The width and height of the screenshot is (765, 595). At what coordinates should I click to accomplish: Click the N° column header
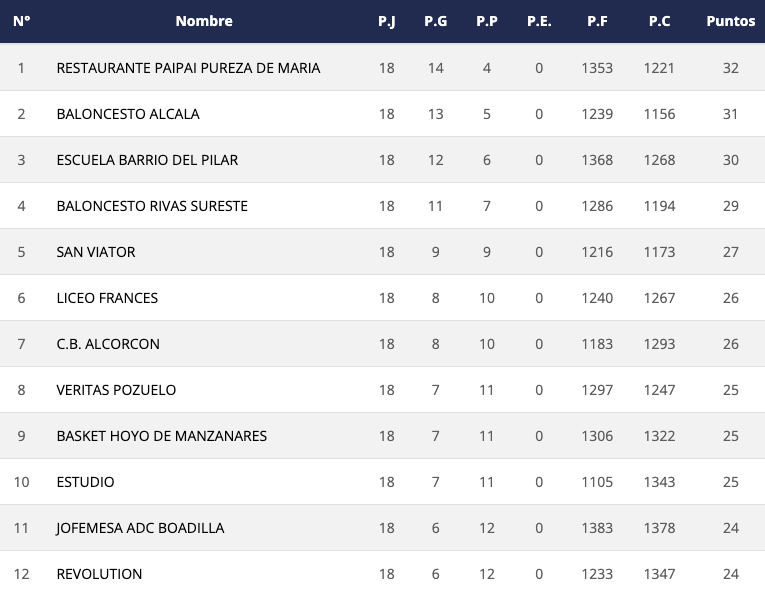click(x=21, y=21)
